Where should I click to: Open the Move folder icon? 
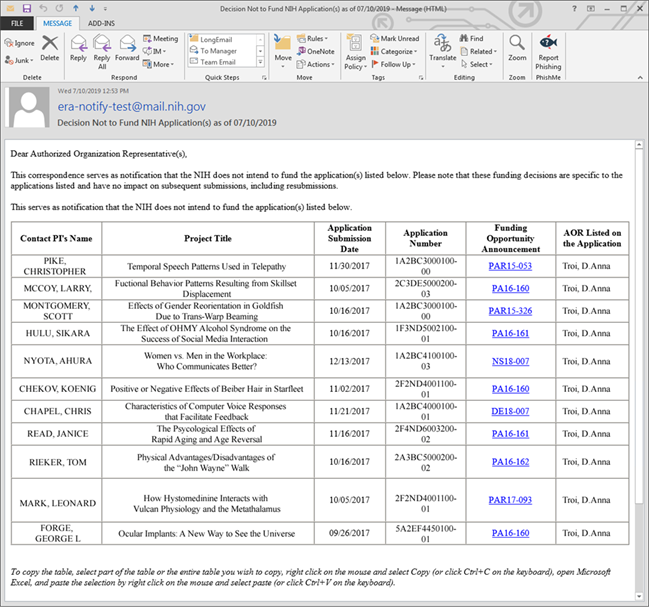point(283,43)
